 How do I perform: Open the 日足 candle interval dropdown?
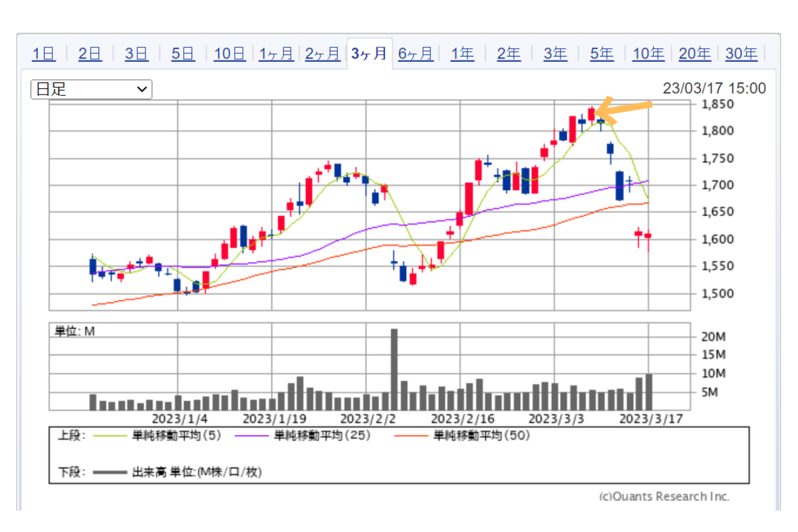[91, 89]
